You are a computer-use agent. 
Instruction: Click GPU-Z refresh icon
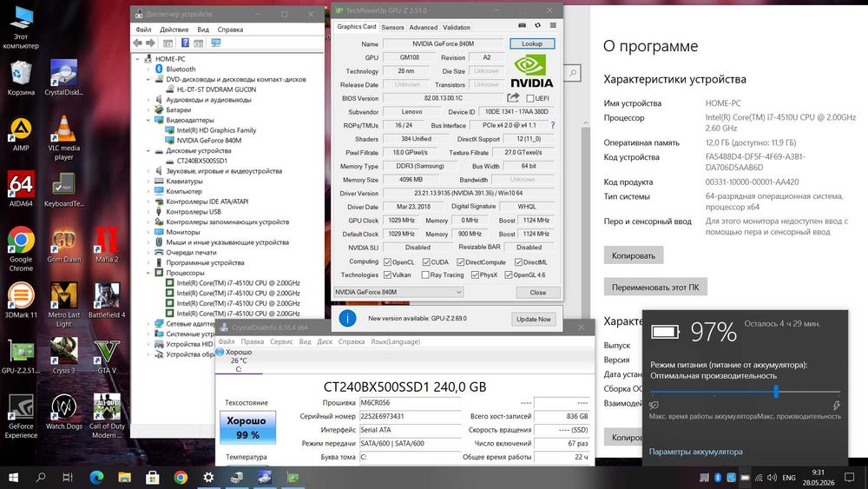point(537,25)
